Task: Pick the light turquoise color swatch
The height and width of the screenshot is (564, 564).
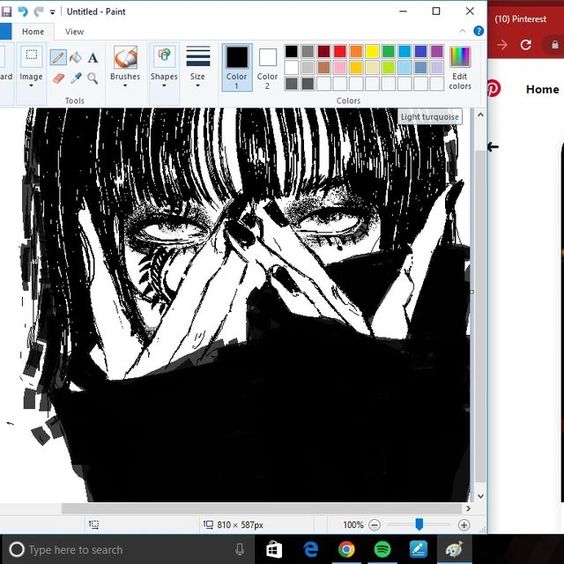Action: click(405, 67)
